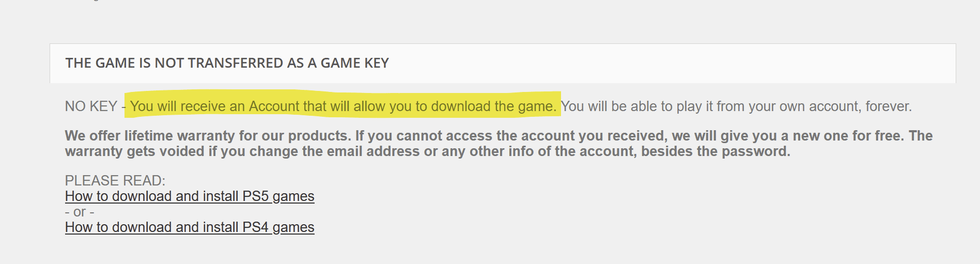Click 'warranty gets voided' in bold paragraph
980x264 pixels.
click(134, 151)
